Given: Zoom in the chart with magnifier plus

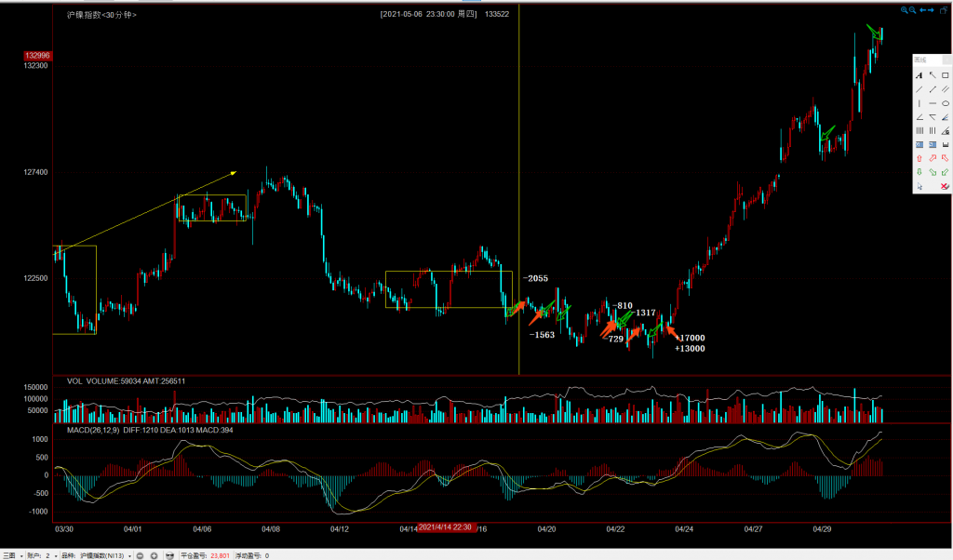Looking at the screenshot, I should 904,9.
